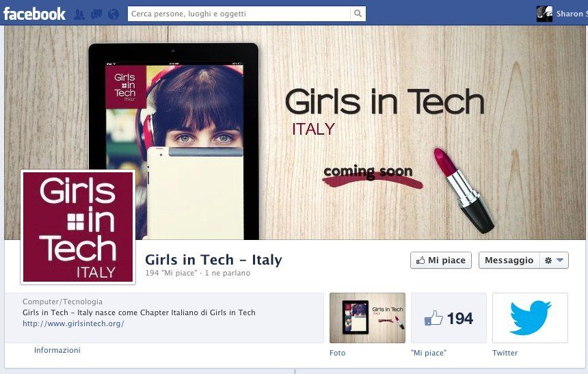
Task: Open the Foto thumbnail tile
Action: [367, 318]
